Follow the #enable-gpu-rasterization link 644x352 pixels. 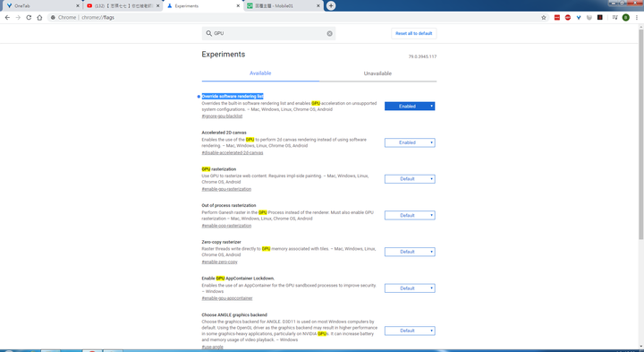coord(226,189)
